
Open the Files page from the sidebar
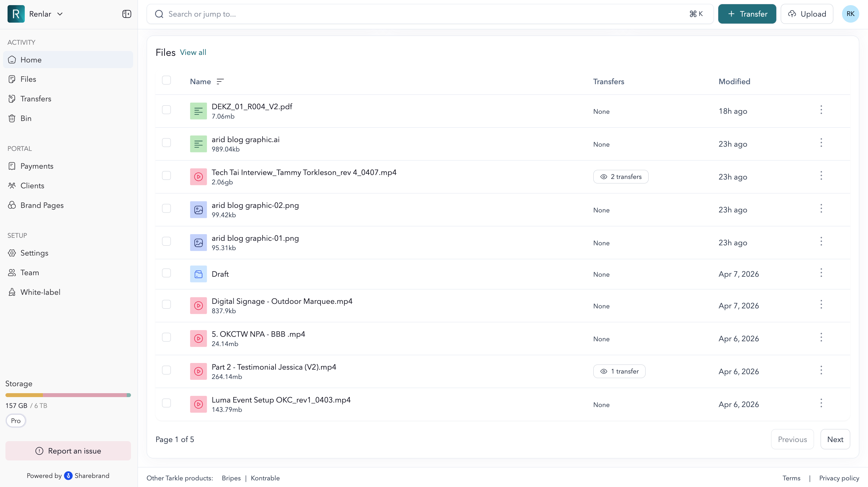tap(28, 79)
